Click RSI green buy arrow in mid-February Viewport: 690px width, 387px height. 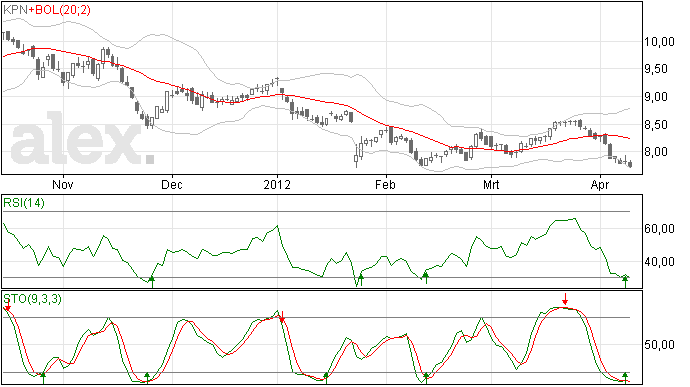(x=426, y=278)
